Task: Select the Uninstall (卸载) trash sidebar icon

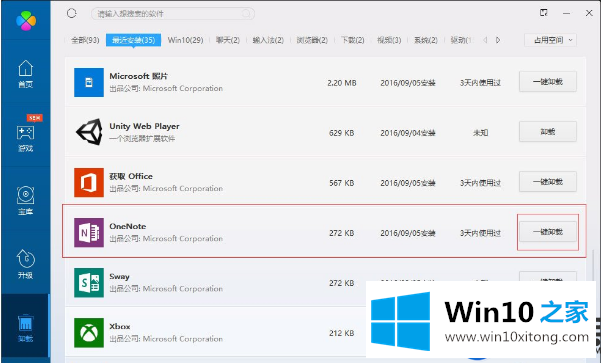Action: 25,328
